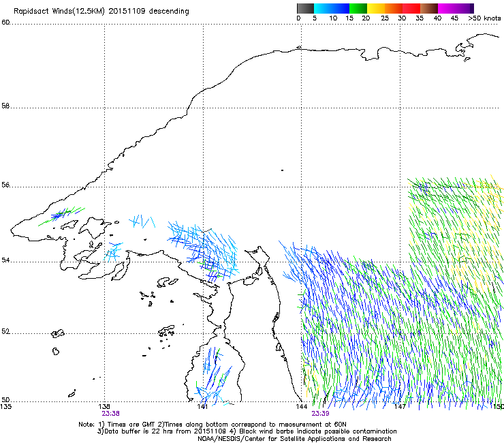504x443 pixels.
Task: Click the '45' label under the color scale
Action: pyautogui.click(x=454, y=18)
